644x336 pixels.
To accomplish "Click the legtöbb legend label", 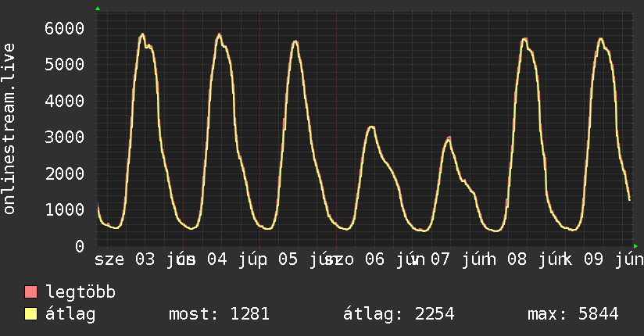I will [x=80, y=292].
